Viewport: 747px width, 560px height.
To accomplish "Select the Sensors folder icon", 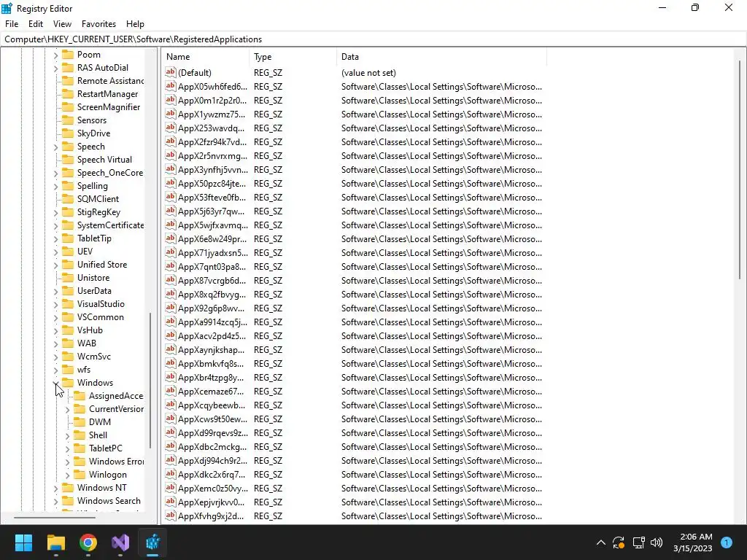I will pyautogui.click(x=68, y=120).
